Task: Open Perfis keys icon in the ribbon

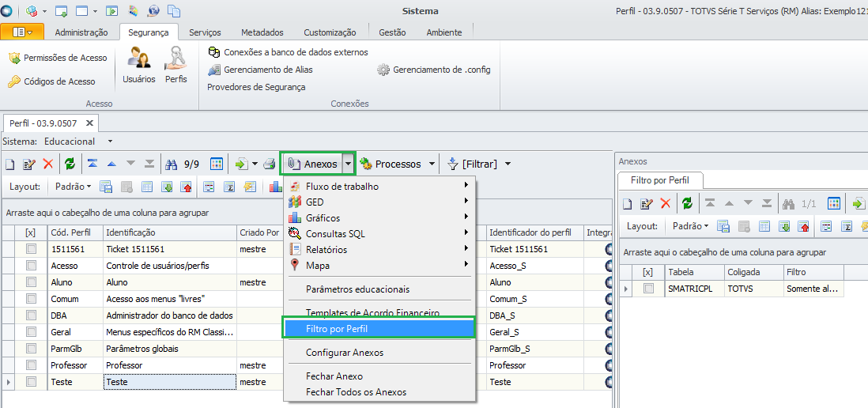Action: pyautogui.click(x=176, y=64)
